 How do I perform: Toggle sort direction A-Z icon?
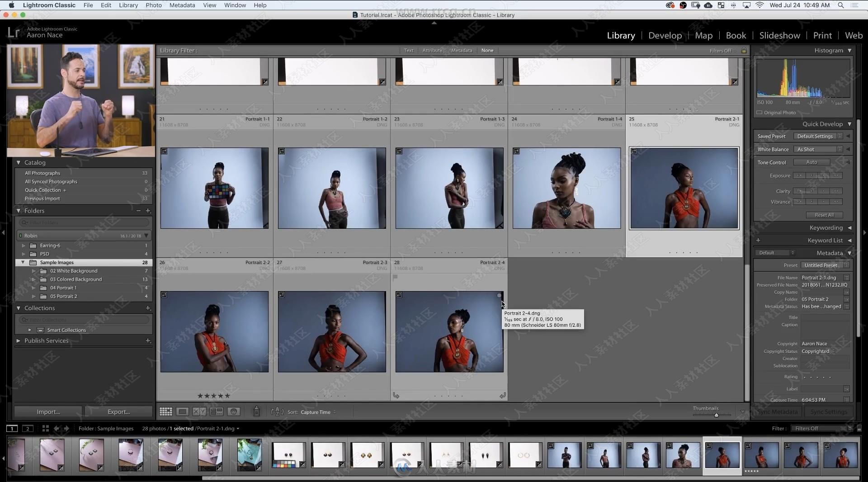tap(277, 411)
